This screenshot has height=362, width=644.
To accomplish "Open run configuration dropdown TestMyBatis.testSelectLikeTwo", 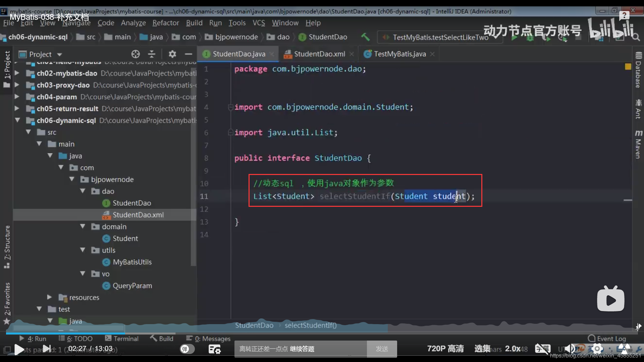I will pyautogui.click(x=440, y=37).
